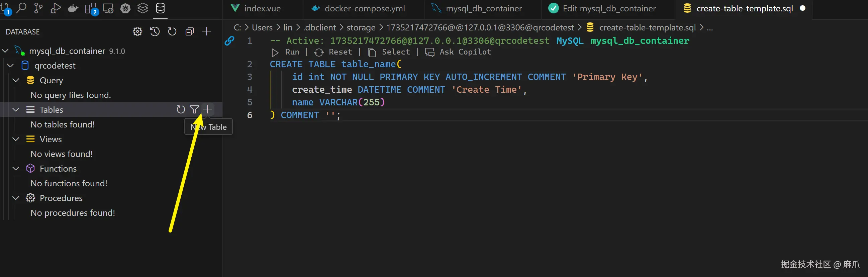
Task: Refresh the Tables node
Action: (x=181, y=109)
